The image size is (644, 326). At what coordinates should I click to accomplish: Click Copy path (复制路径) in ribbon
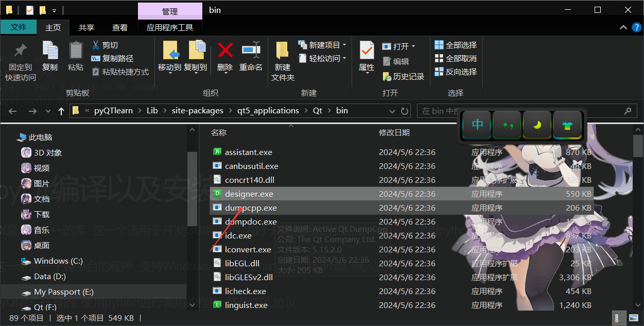click(113, 58)
